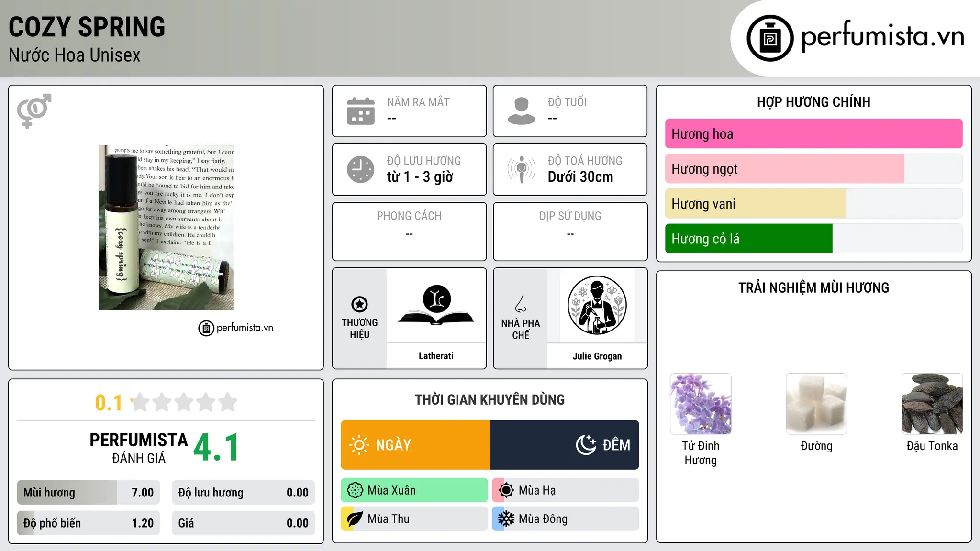
Task: Select the Mùa Thu season bar
Action: 414,519
